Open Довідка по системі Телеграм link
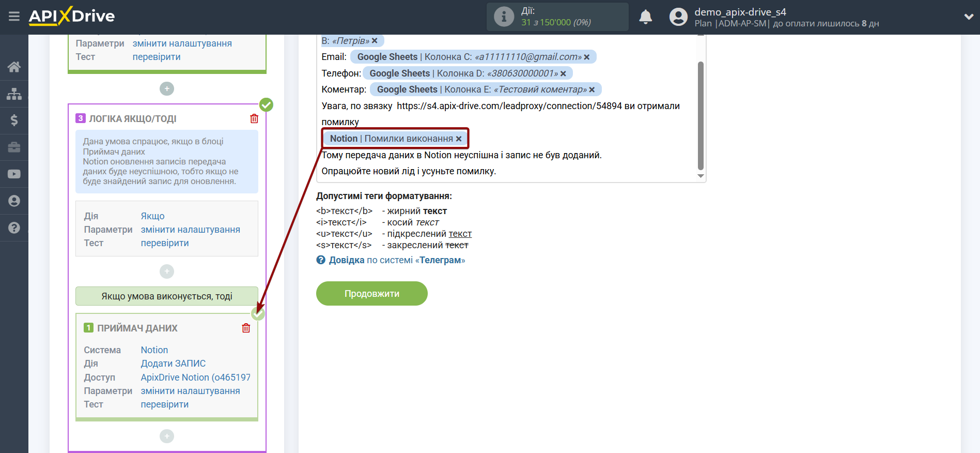 (397, 260)
